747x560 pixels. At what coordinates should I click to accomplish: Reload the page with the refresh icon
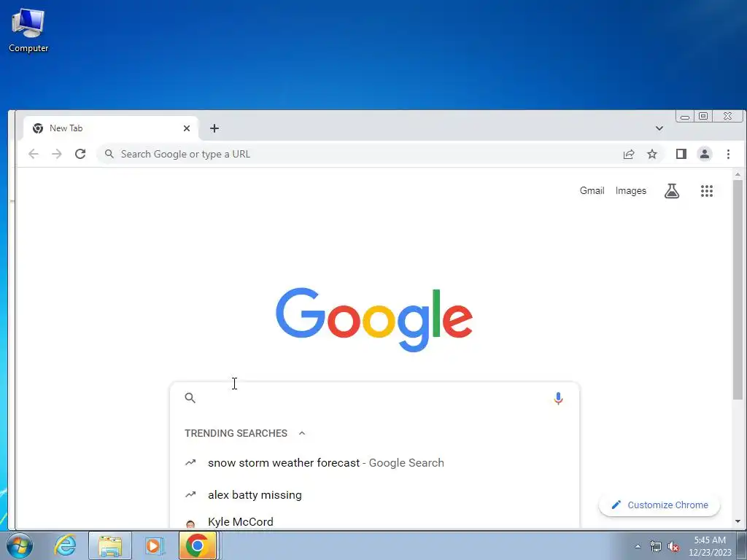tap(80, 154)
